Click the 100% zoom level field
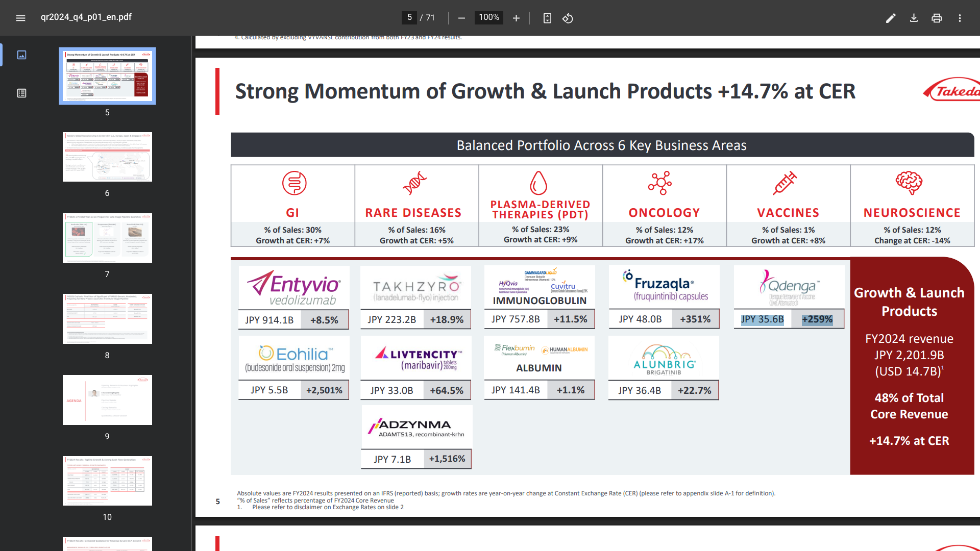This screenshot has height=551, width=980. [488, 17]
